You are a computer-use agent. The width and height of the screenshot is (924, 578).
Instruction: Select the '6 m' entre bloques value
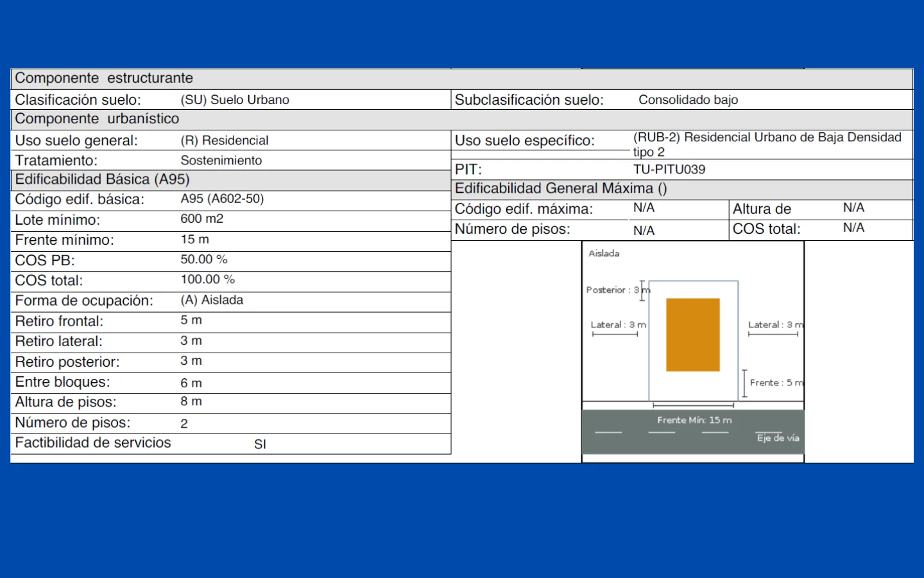pos(191,383)
